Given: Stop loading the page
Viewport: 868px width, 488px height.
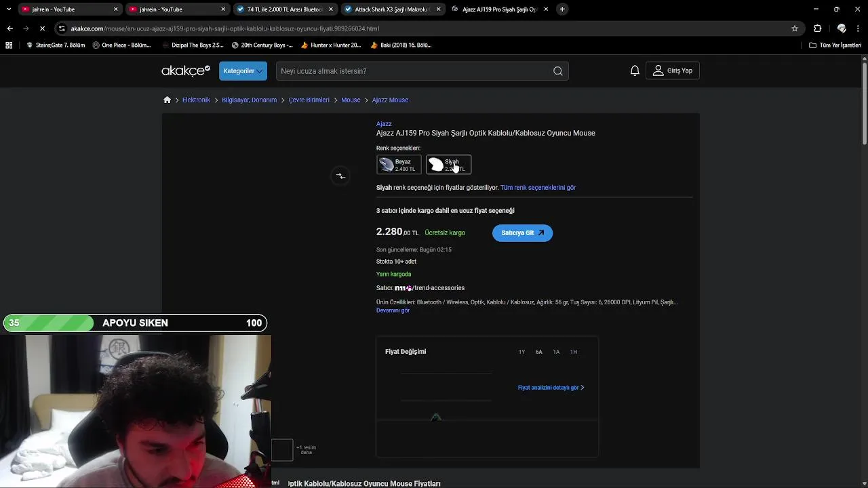Looking at the screenshot, I should [42, 28].
